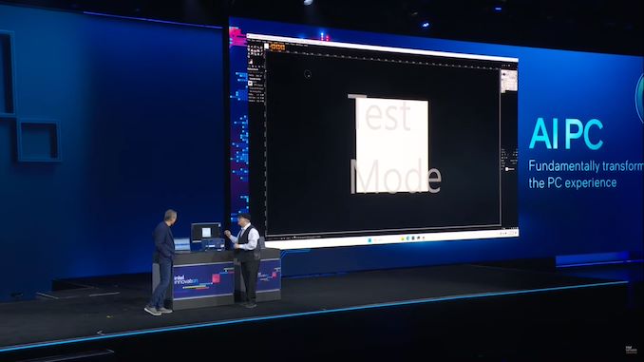Click the system tray icons at taskbar's right end
The image size is (644, 362).
(x=508, y=232)
